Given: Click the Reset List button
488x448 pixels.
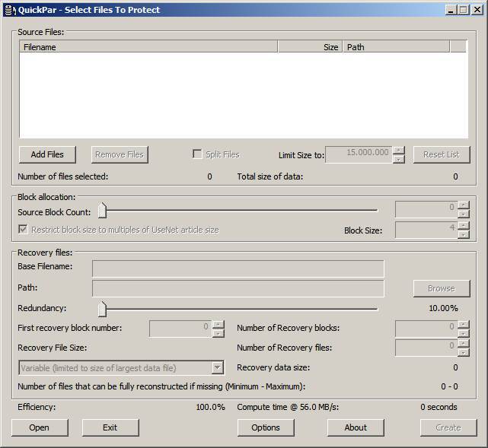Looking at the screenshot, I should coord(442,154).
